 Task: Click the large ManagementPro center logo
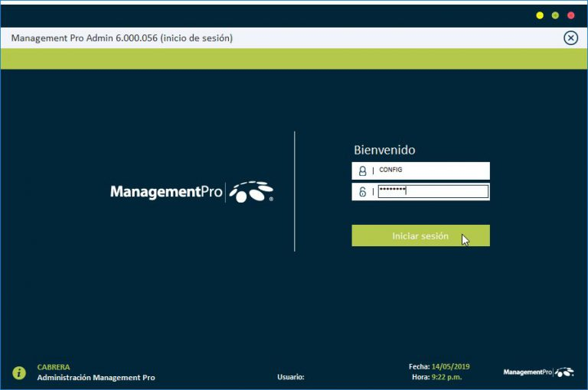(191, 192)
